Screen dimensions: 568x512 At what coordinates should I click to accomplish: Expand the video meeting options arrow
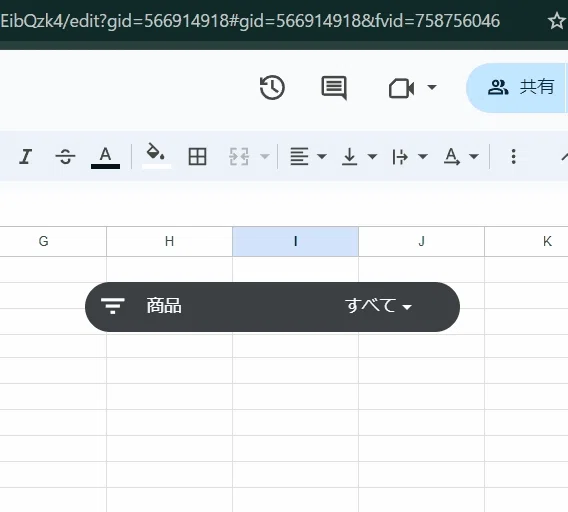(432, 87)
